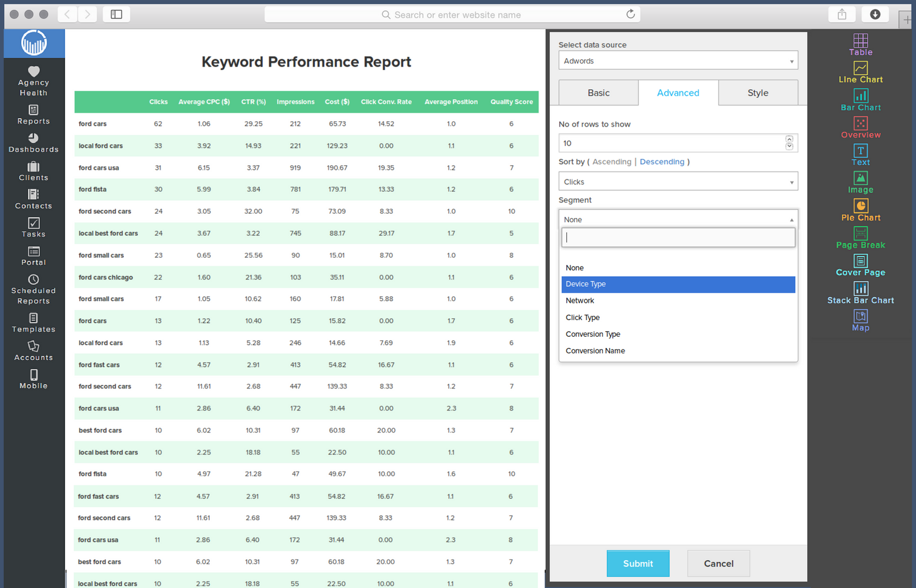The width and height of the screenshot is (916, 588).
Task: Select the Overview widget
Action: click(x=860, y=127)
